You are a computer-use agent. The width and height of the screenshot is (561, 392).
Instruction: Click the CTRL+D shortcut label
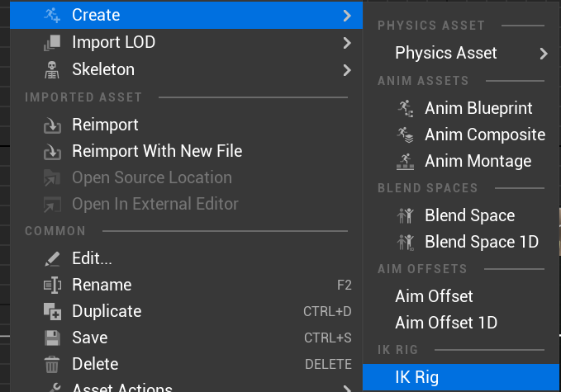[327, 312]
